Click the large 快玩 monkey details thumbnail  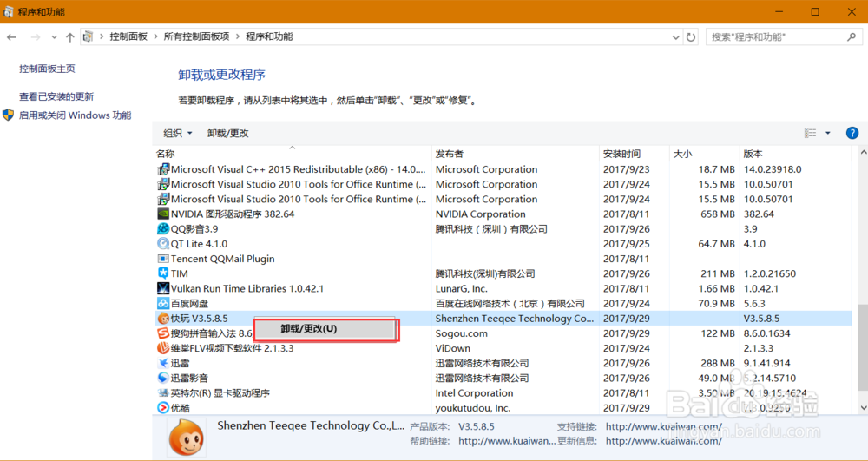pos(187,436)
